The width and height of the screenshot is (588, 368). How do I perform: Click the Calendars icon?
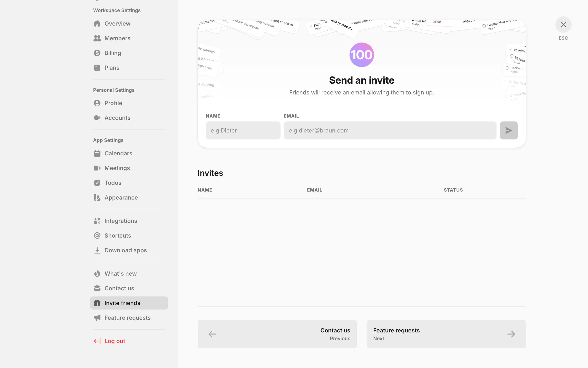click(x=97, y=153)
